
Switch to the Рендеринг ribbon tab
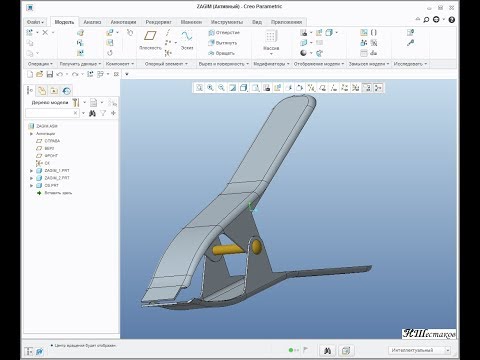click(x=158, y=22)
